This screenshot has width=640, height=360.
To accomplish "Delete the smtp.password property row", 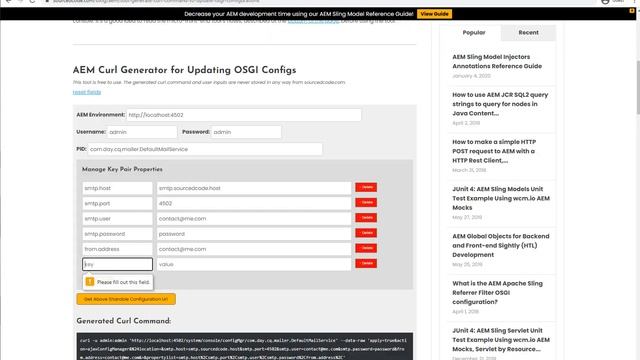I will pyautogui.click(x=366, y=233).
